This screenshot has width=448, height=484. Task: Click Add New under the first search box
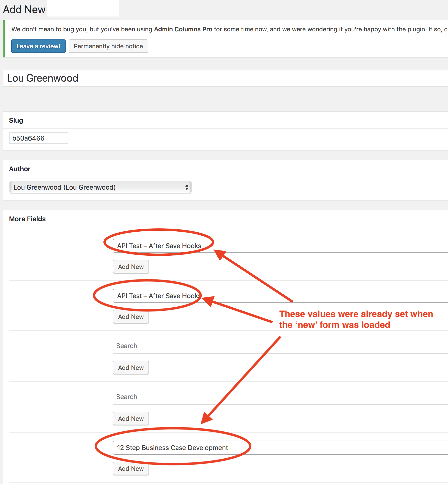click(131, 367)
